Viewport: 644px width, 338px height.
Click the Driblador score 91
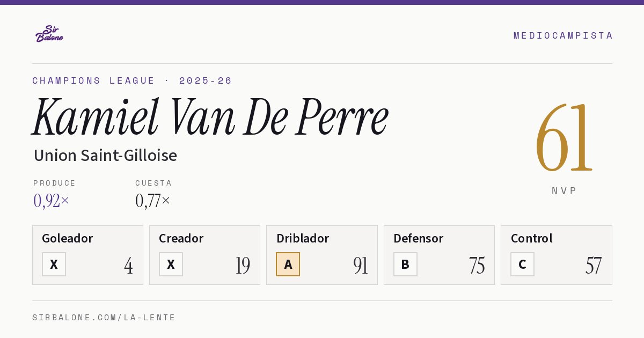pyautogui.click(x=361, y=265)
